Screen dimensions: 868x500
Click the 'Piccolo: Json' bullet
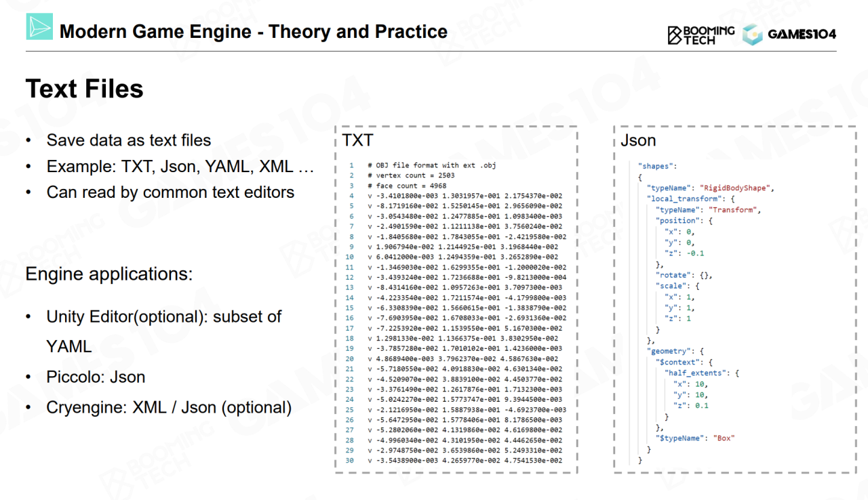(x=96, y=377)
